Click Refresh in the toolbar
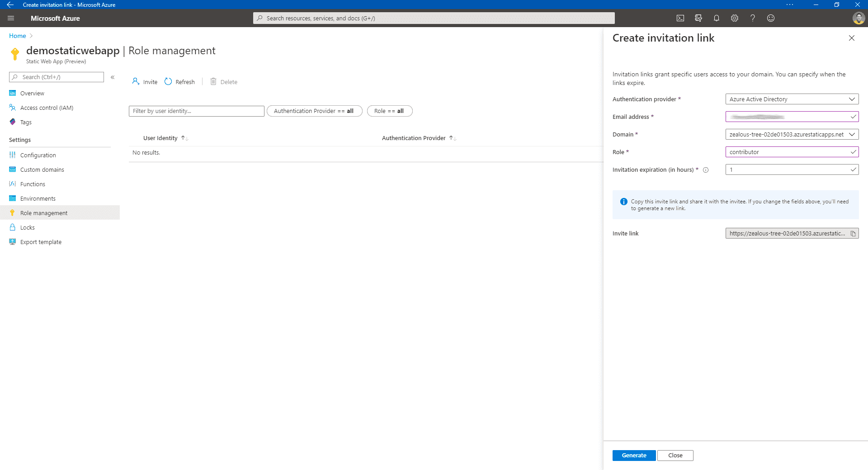This screenshot has height=470, width=868. [179, 82]
